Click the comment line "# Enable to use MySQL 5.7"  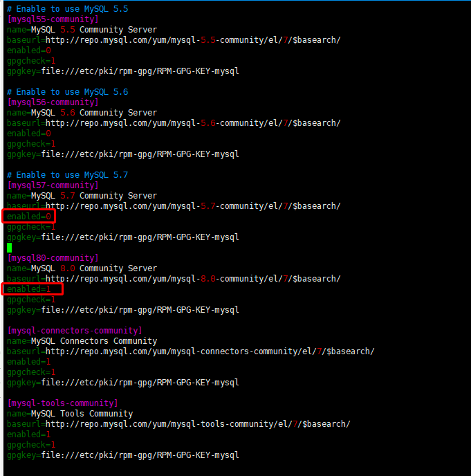67,175
